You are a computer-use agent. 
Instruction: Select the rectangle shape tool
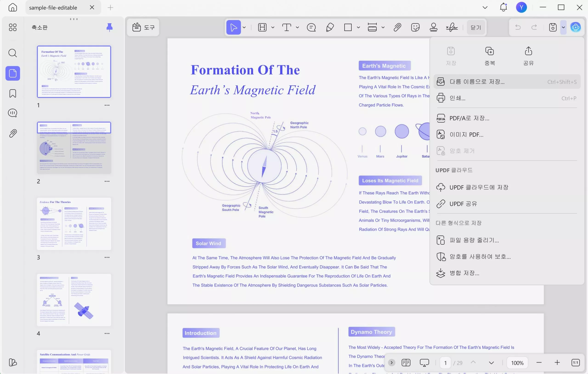[348, 27]
